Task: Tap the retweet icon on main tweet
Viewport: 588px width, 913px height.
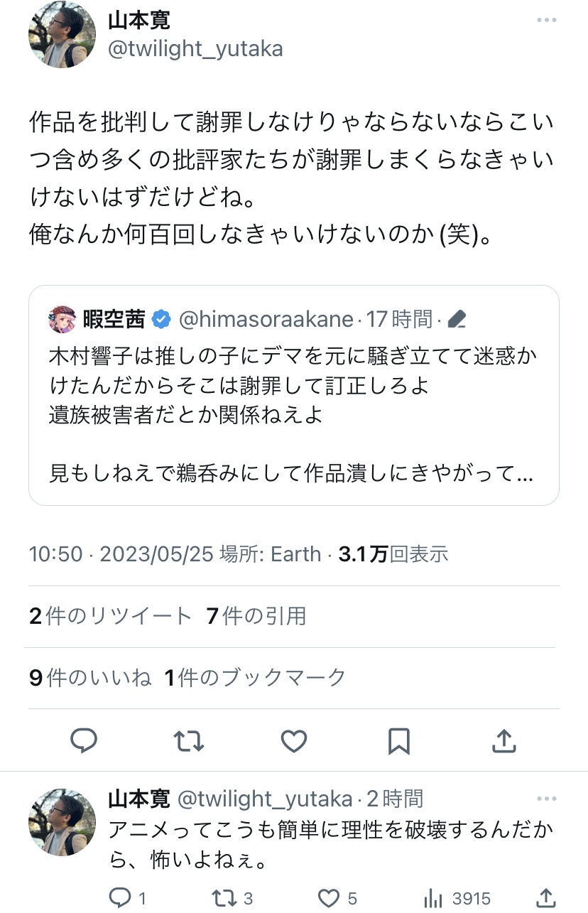Action: (189, 741)
